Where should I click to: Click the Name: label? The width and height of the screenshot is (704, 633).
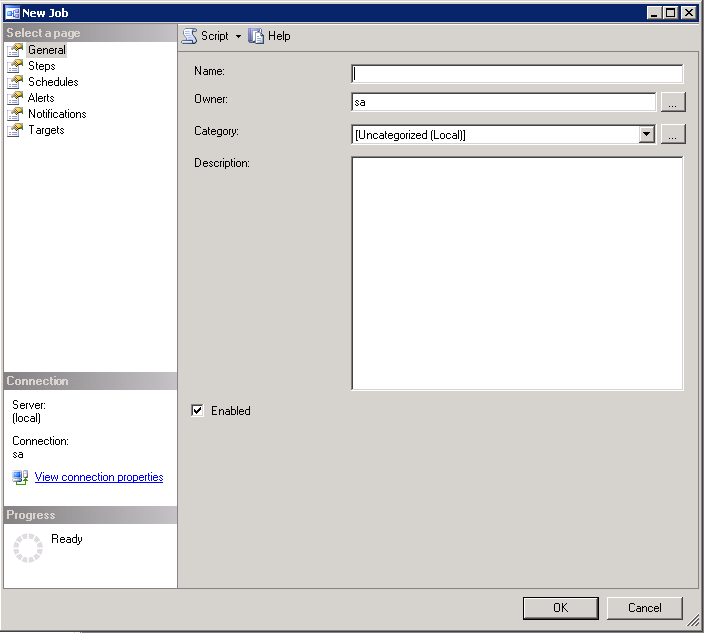click(209, 71)
